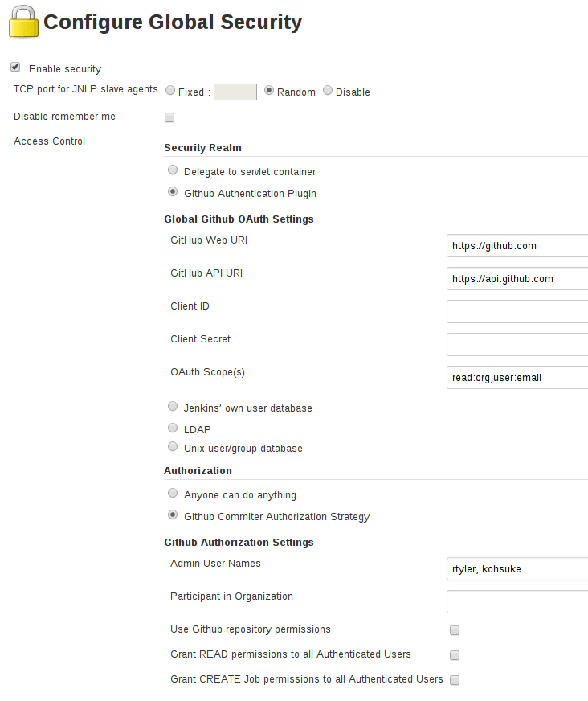Select Fixed TCP port for JNLP agents
588x701 pixels.
click(x=169, y=90)
